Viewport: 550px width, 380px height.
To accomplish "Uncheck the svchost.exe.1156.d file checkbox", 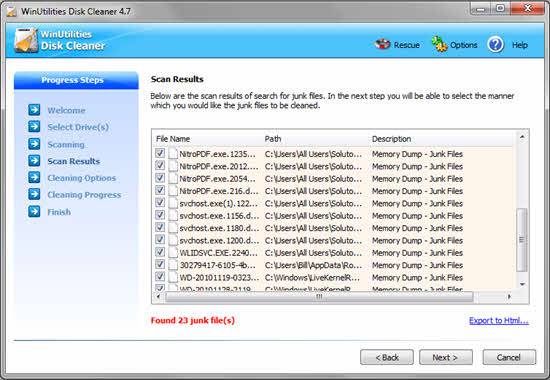I will [160, 215].
